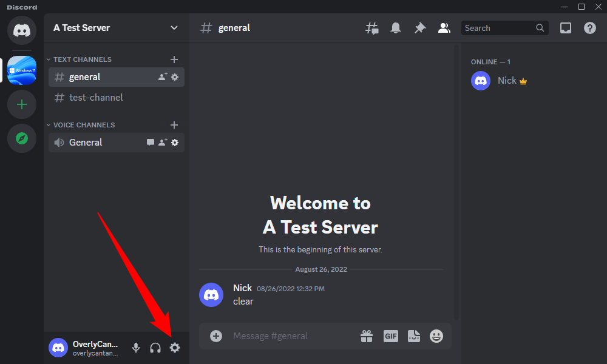
Task: Click the Add a Server plus button
Action: (22, 105)
